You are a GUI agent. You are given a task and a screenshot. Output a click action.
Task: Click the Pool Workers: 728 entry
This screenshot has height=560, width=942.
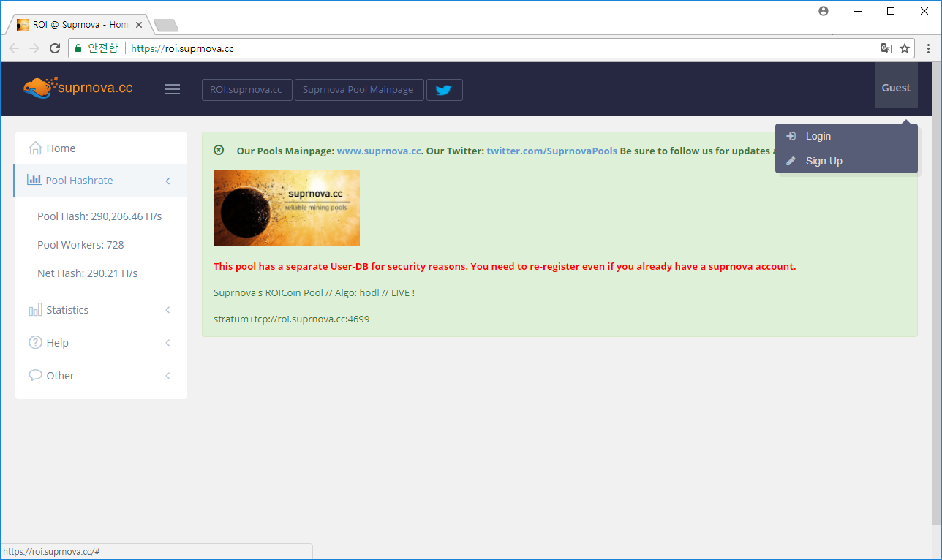[x=80, y=245]
